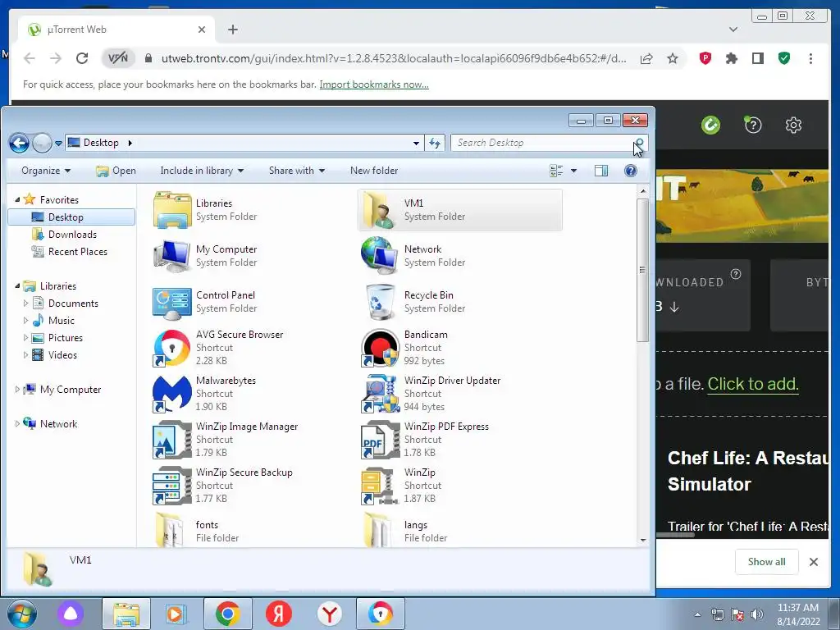840x630 pixels.
Task: Click New folder button
Action: (x=374, y=171)
